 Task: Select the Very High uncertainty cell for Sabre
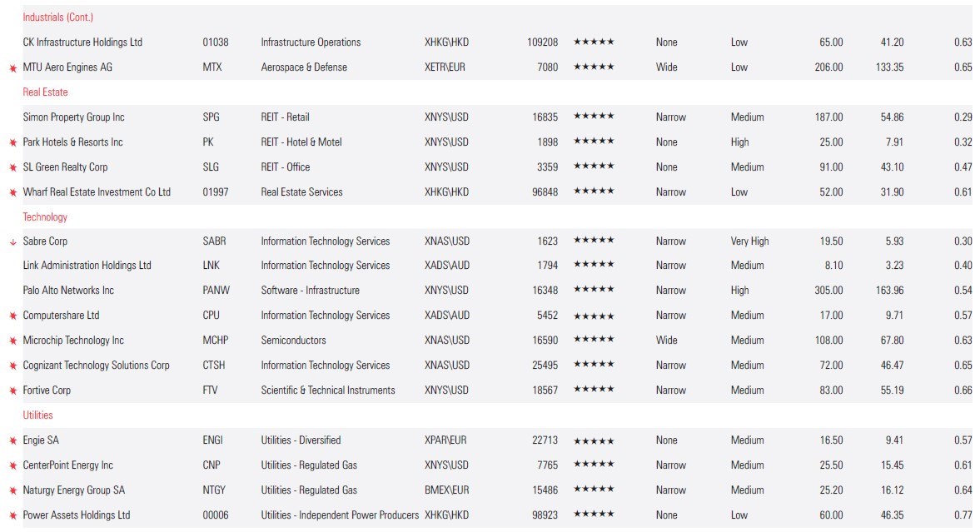(749, 241)
